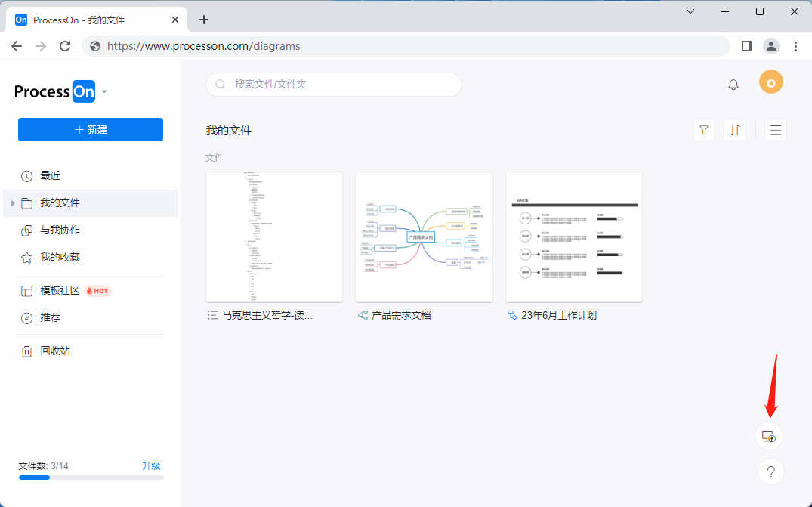Click the ProcessOn logo
812x507 pixels.
click(x=55, y=91)
